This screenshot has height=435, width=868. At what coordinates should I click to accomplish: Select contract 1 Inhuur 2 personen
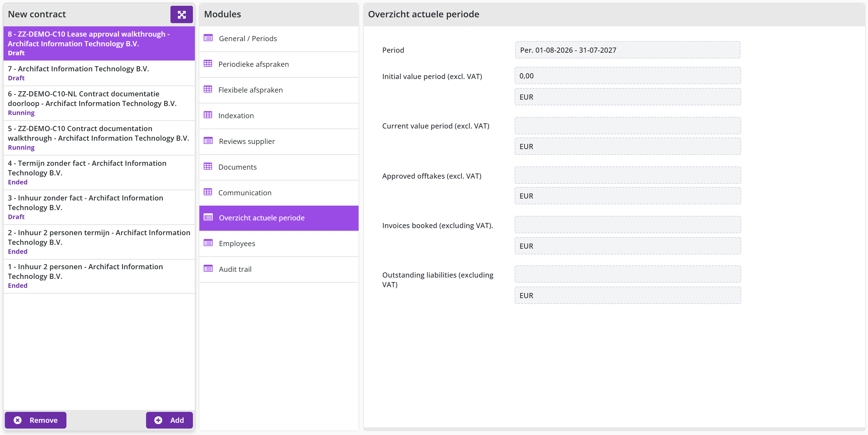[x=99, y=276]
